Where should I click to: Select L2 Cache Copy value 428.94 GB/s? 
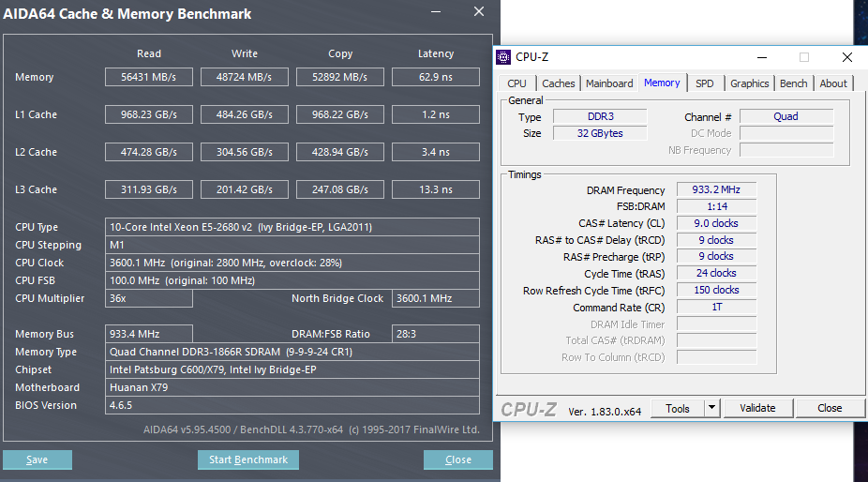pyautogui.click(x=340, y=152)
